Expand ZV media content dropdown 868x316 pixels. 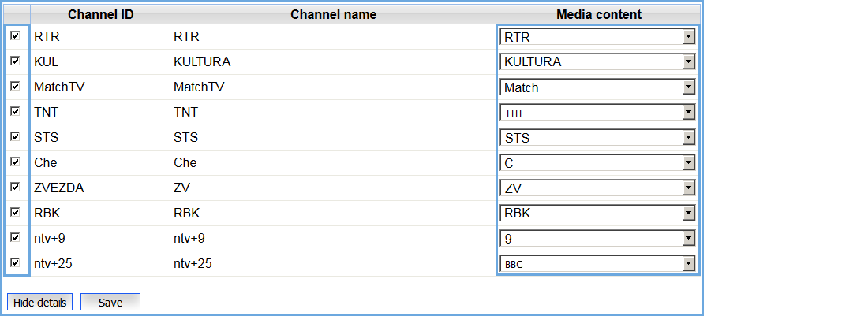pos(597,188)
